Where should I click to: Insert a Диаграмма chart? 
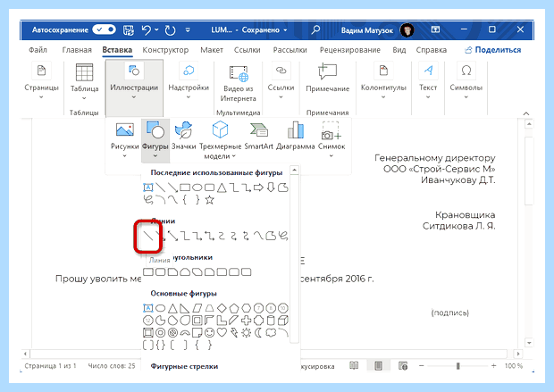tap(296, 136)
